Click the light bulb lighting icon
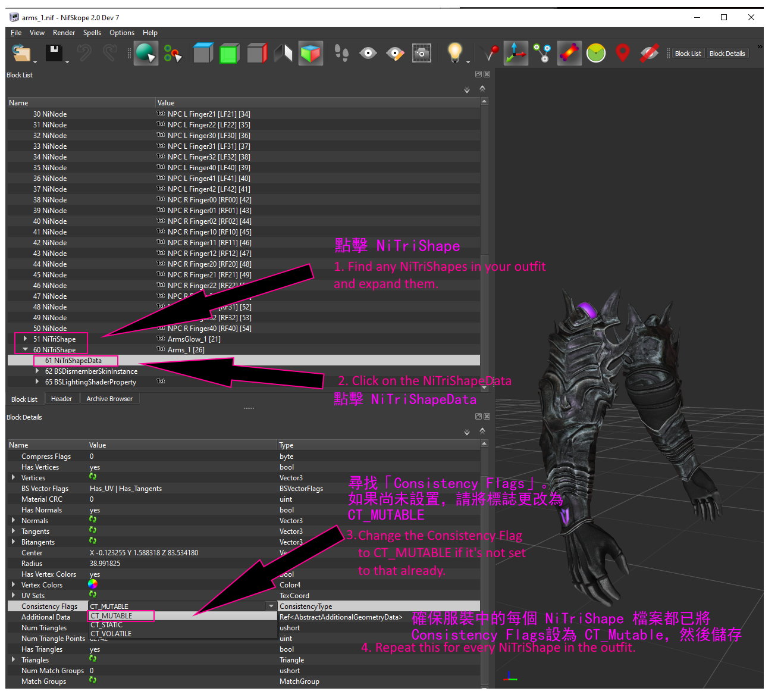 coord(454,53)
